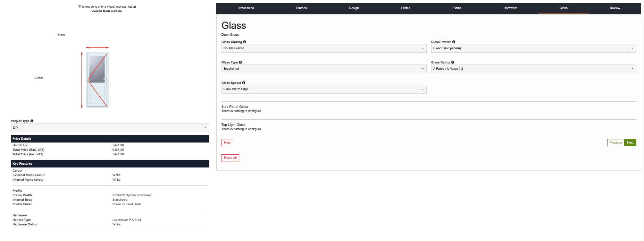Image resolution: width=644 pixels, height=241 pixels.
Task: Expand the Glass Pattern dropdown
Action: 533,49
